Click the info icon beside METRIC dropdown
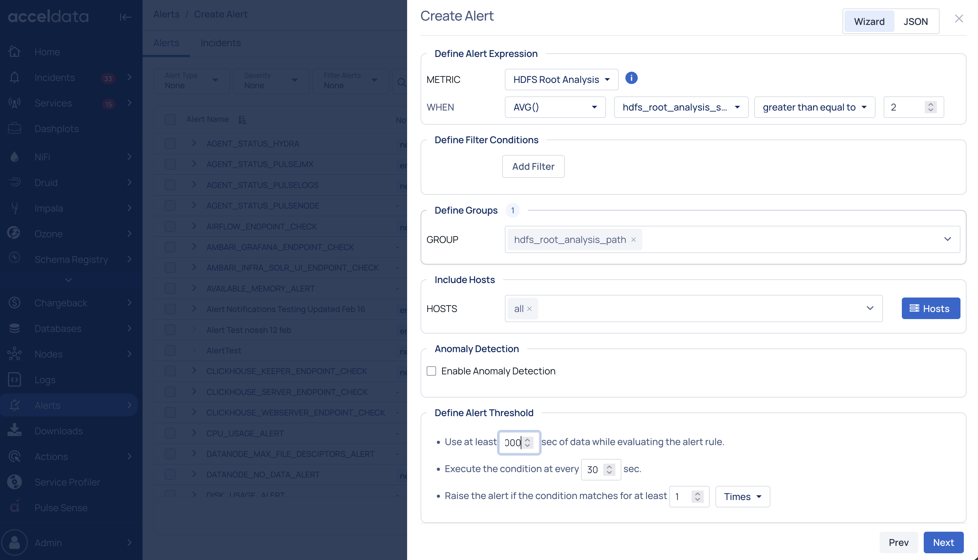978x560 pixels. [x=631, y=78]
